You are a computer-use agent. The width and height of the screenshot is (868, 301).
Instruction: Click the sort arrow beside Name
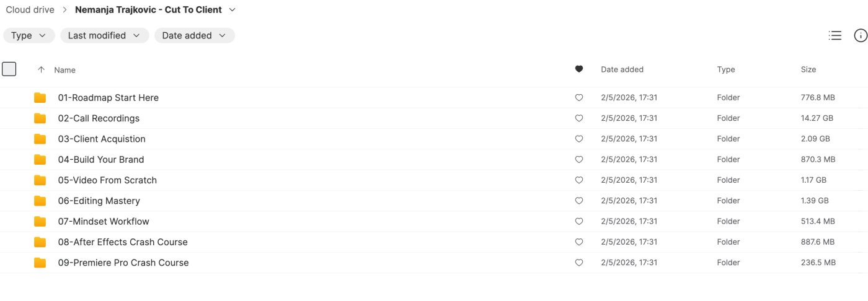pos(42,70)
